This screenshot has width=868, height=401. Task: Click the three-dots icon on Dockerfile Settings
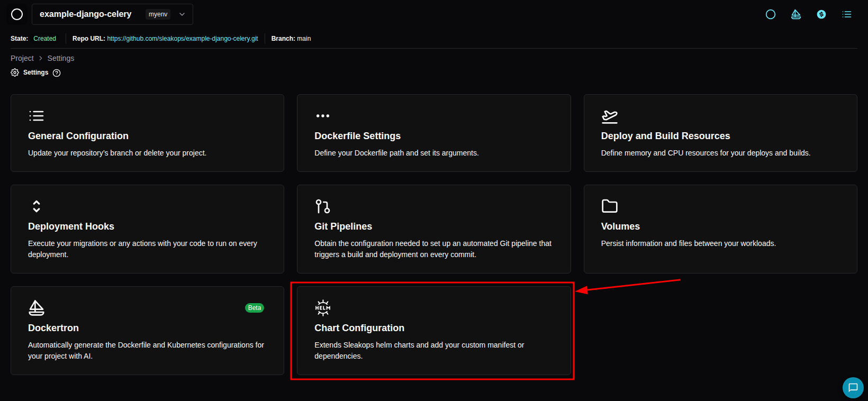coord(323,116)
